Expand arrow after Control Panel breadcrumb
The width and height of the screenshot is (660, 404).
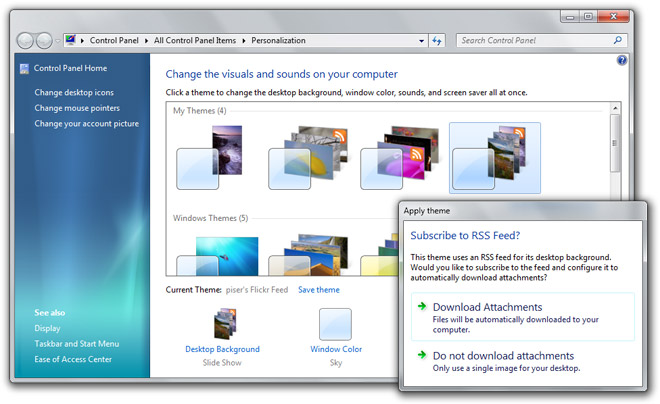(146, 41)
